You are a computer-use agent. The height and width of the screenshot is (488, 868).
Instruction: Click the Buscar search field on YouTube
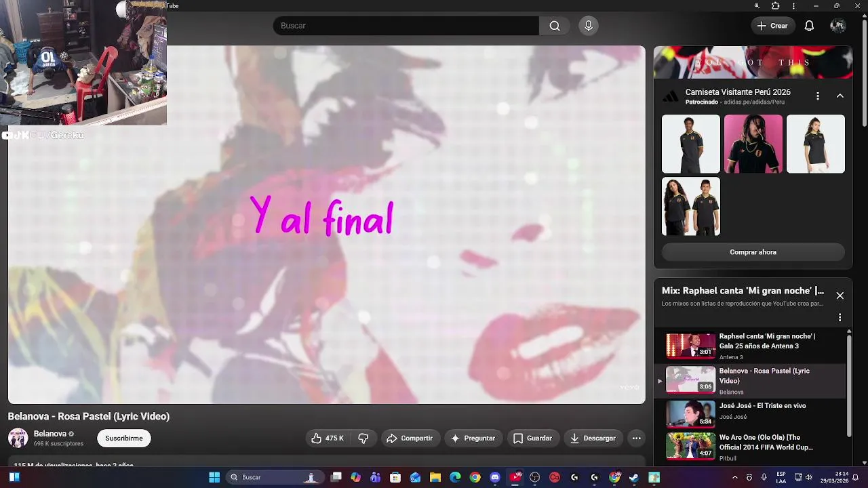[406, 26]
